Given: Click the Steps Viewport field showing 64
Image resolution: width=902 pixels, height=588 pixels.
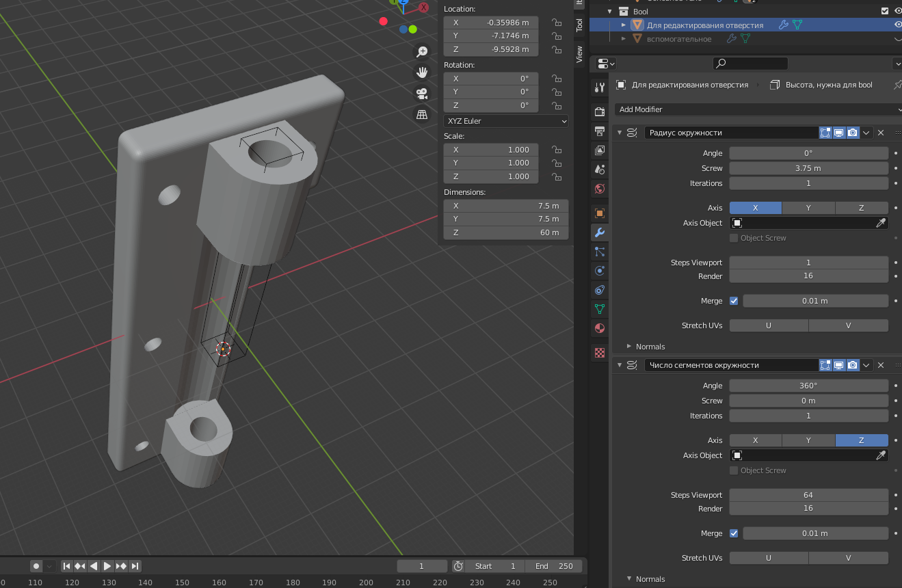Looking at the screenshot, I should (x=808, y=495).
